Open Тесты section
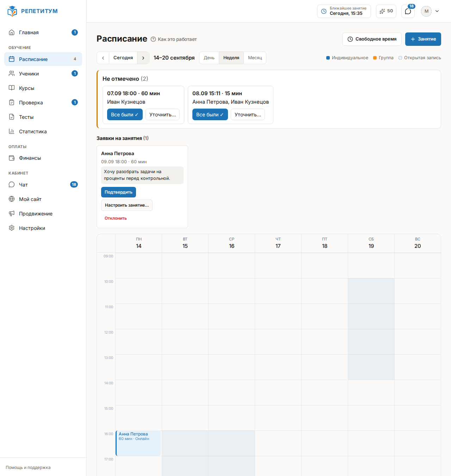The height and width of the screenshot is (476, 451). point(43,117)
